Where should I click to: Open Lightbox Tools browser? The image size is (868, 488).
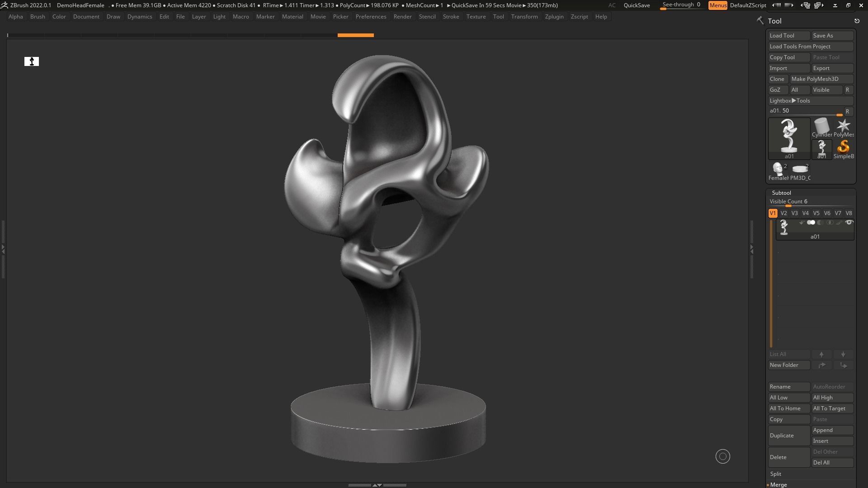click(x=811, y=101)
